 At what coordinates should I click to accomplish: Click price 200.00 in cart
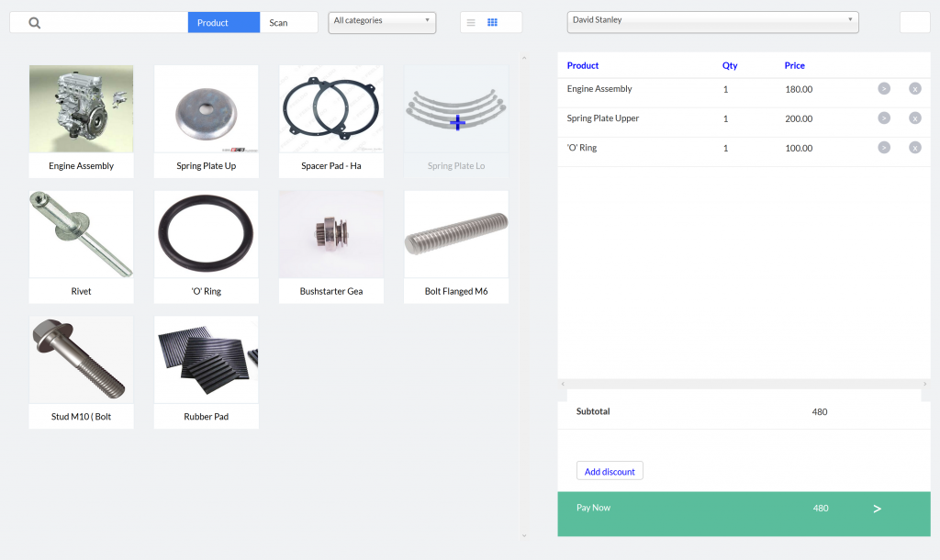click(x=800, y=118)
